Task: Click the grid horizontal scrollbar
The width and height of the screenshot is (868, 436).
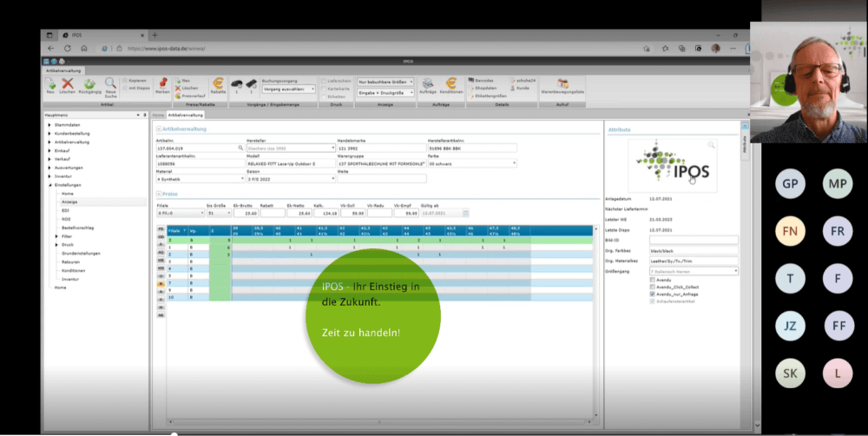Action: (x=379, y=422)
